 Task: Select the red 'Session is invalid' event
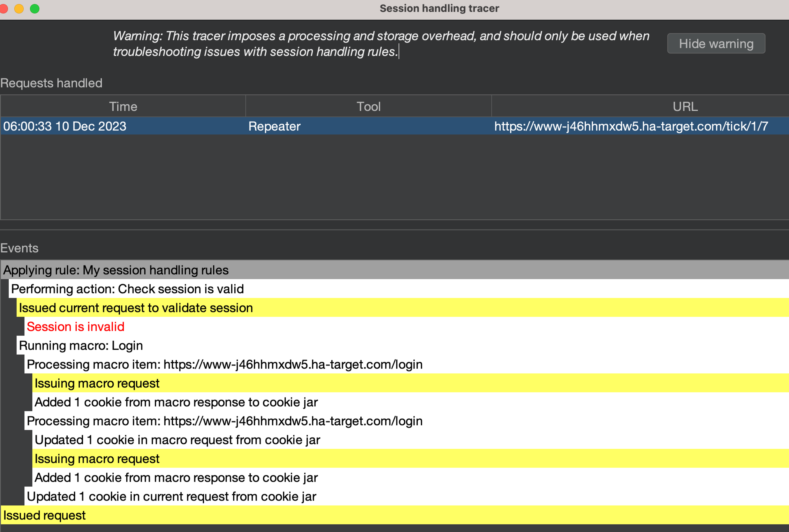[x=75, y=327]
